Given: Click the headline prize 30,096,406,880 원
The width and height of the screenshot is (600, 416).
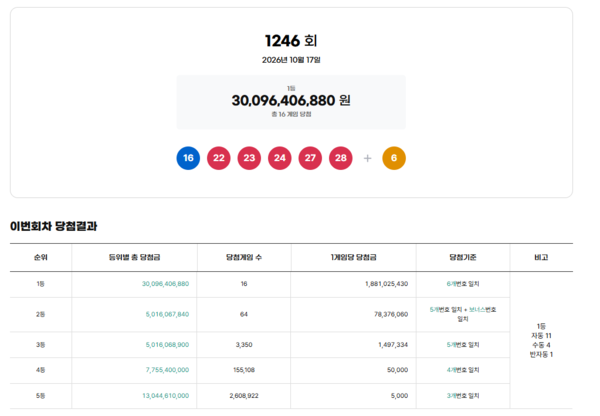Looking at the screenshot, I should 291,101.
